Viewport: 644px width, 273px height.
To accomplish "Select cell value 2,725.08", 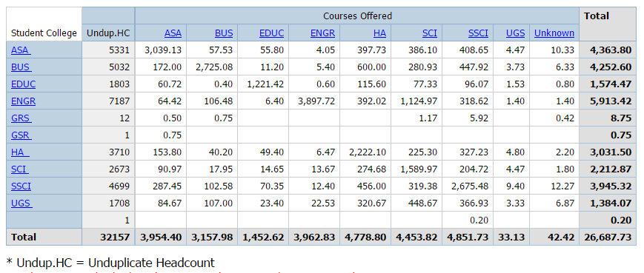I will point(214,67).
